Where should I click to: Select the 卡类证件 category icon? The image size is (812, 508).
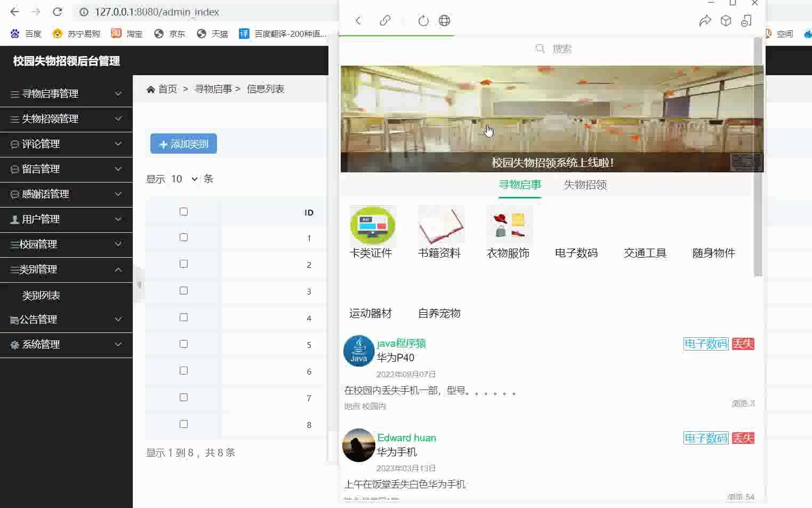tap(372, 225)
